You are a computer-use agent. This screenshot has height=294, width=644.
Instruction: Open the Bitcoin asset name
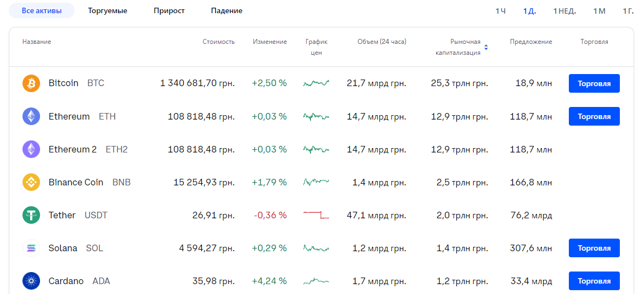coord(63,83)
